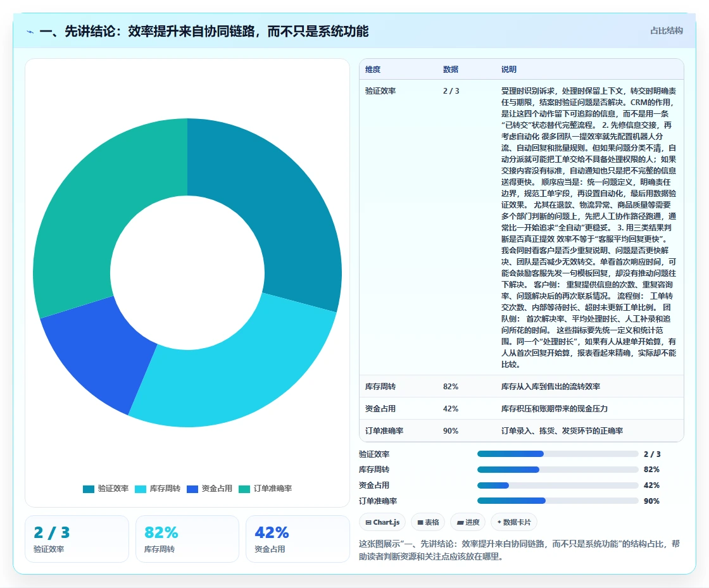Click 验证效率 label beside progress bar
The height and width of the screenshot is (588, 709).
coord(374,454)
